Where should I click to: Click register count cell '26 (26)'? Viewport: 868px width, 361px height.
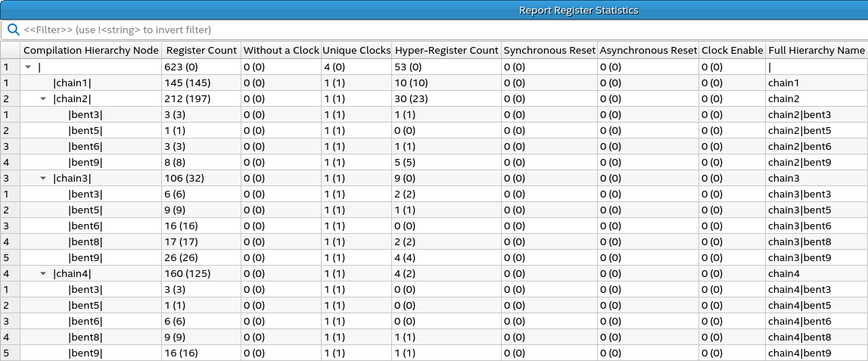tap(180, 258)
